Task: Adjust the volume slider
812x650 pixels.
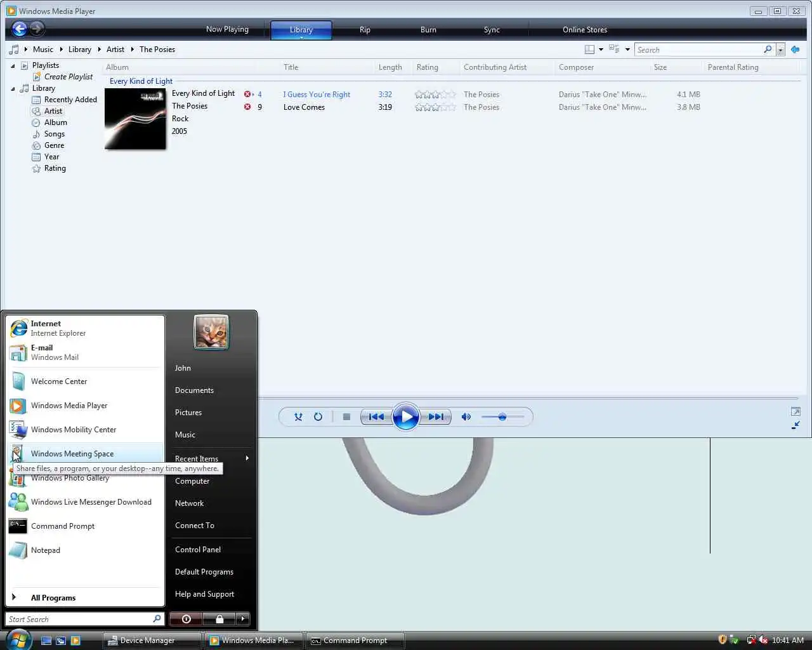Action: (x=502, y=417)
